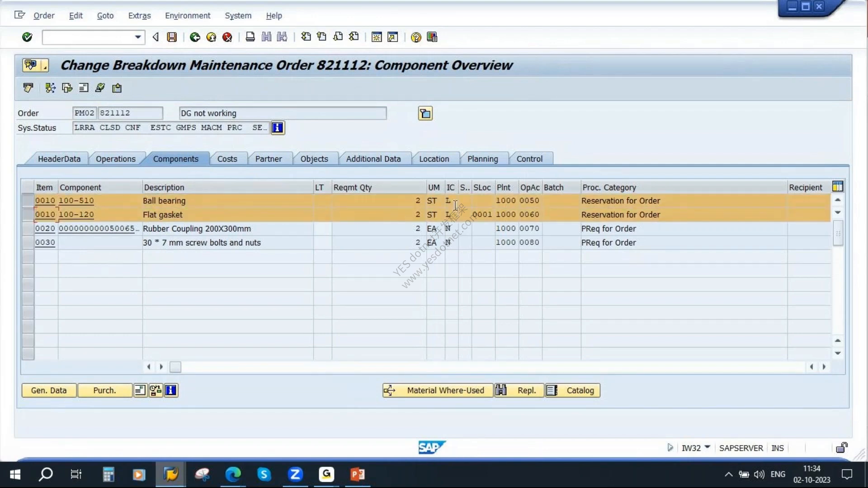Click the First Page icon
This screenshot has width=868, height=488.
tap(306, 37)
